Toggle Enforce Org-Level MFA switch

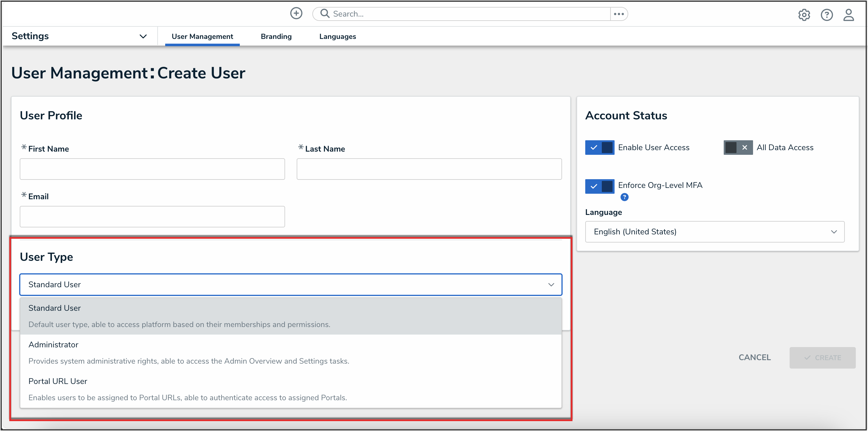pyautogui.click(x=600, y=186)
